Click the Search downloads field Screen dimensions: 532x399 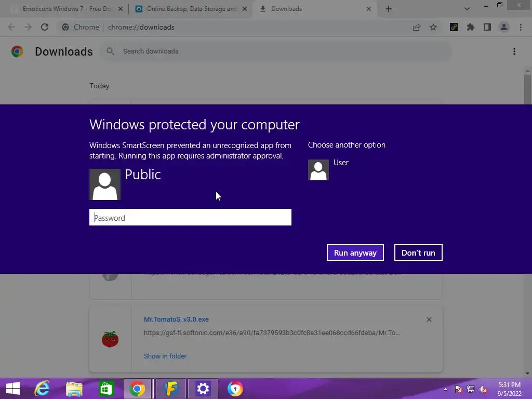275,51
